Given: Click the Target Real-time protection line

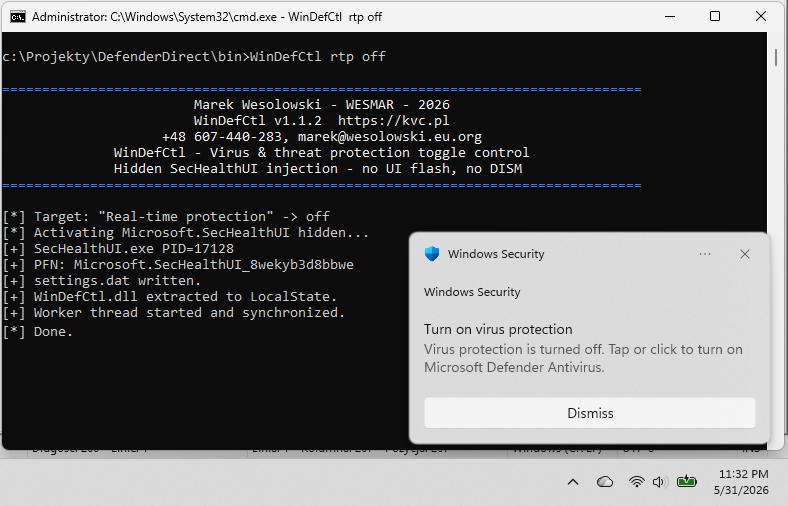Looking at the screenshot, I should (x=166, y=217).
